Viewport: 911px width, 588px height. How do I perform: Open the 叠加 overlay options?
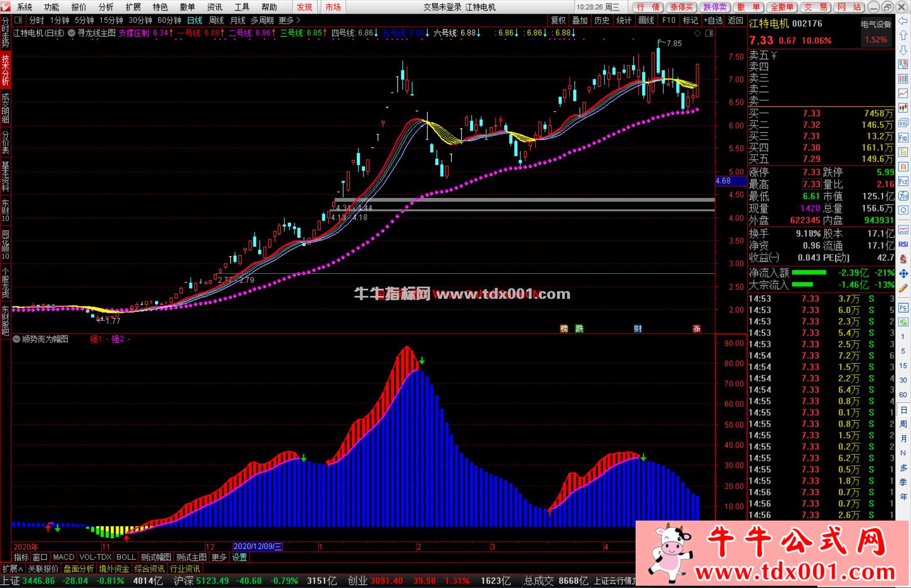[x=579, y=20]
